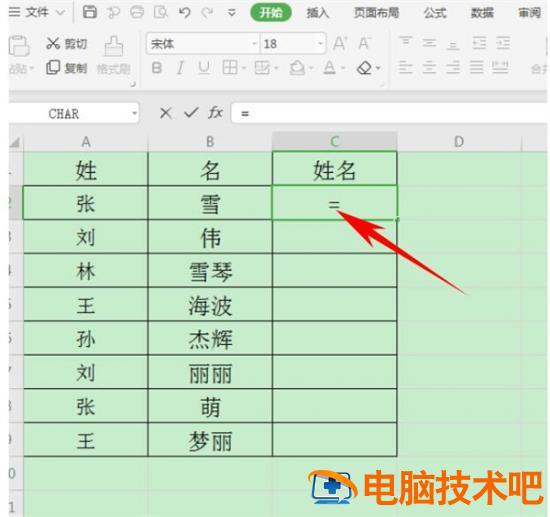Click cell B4 containing 雪琴

[210, 271]
